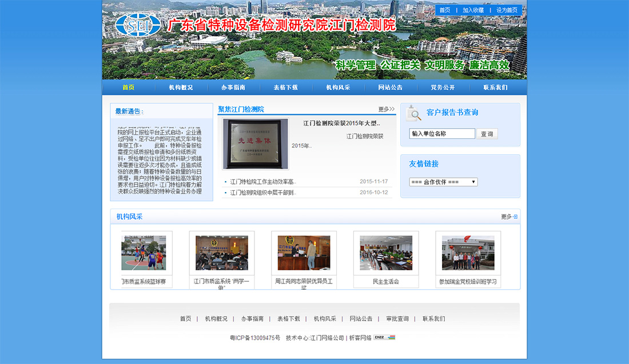This screenshot has height=364, width=629.
Task: Click 审批查询 in the footer links
Action: point(397,319)
